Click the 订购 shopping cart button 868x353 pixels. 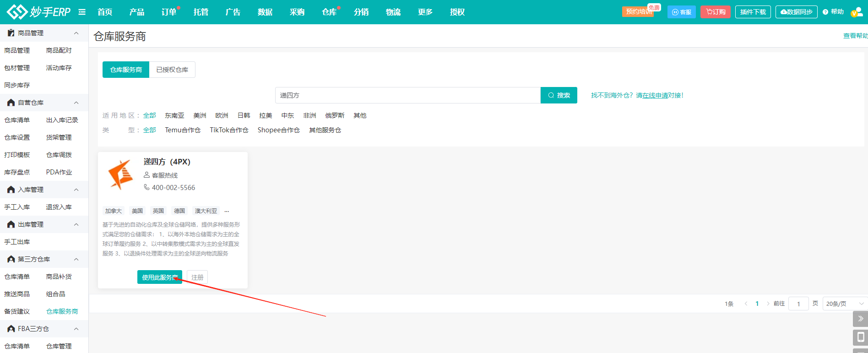[716, 12]
